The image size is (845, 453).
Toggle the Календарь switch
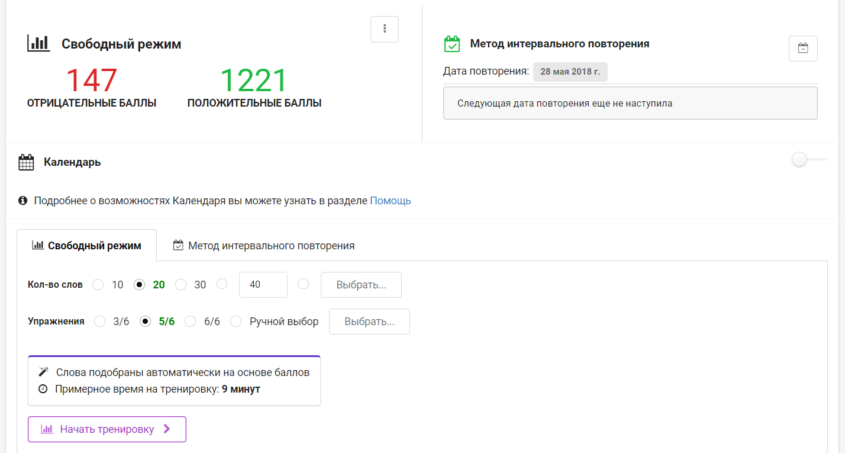[809, 159]
